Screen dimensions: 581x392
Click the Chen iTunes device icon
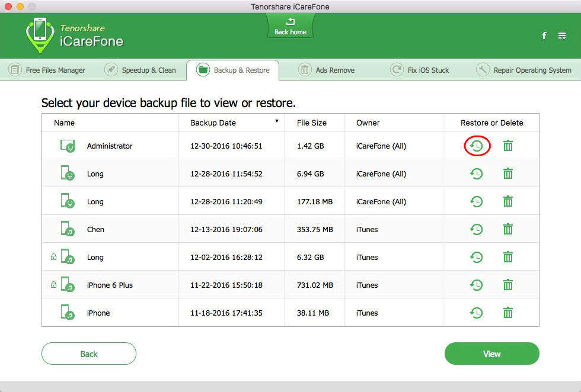click(68, 229)
